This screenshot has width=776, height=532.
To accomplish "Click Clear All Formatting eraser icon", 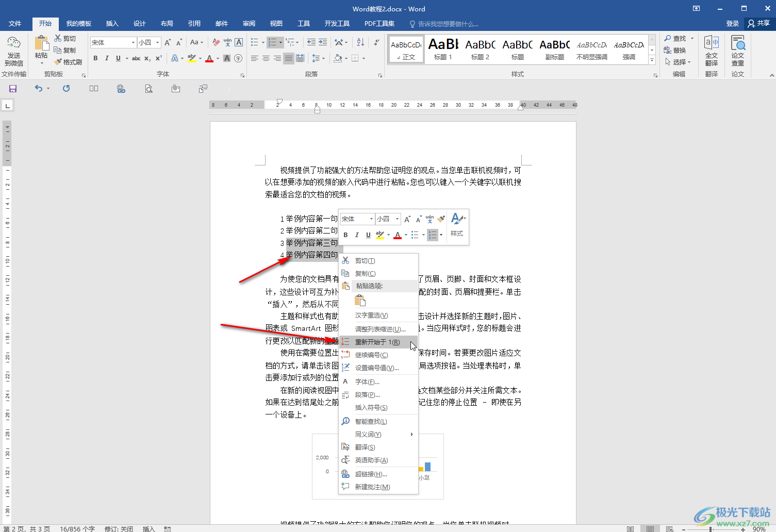I will pyautogui.click(x=216, y=42).
